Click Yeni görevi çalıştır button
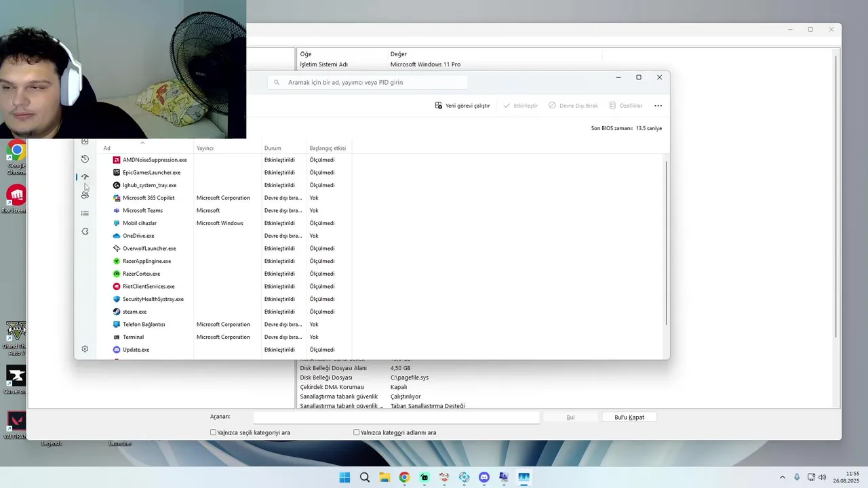This screenshot has width=868, height=488. click(462, 106)
